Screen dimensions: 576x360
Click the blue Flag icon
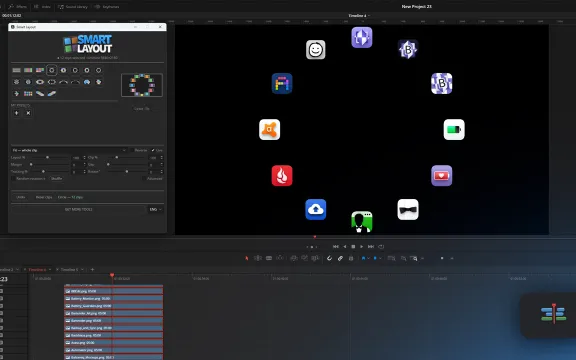pos(363,258)
